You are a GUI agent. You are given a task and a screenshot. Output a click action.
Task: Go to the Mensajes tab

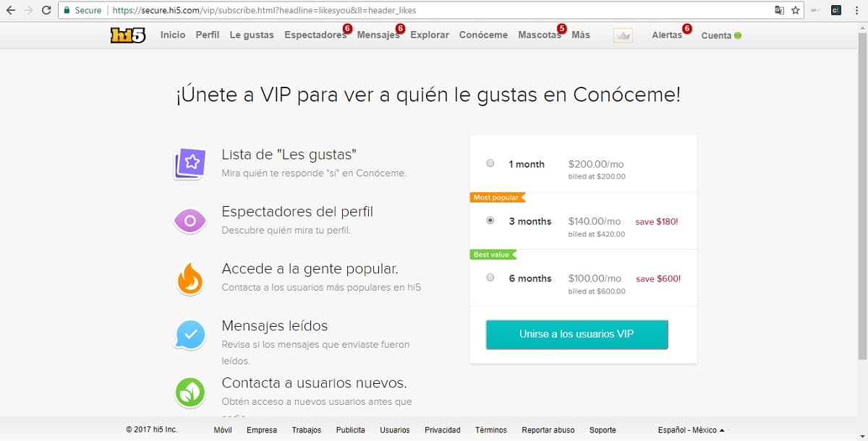[377, 35]
